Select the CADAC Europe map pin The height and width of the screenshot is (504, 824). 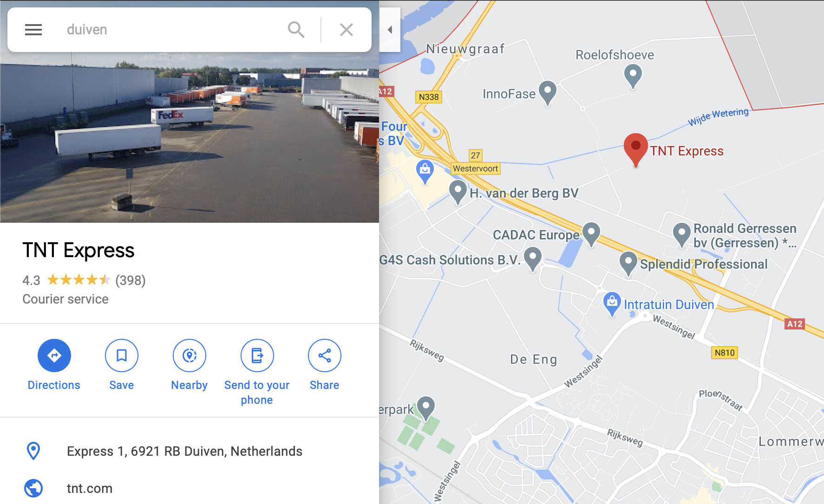click(591, 234)
